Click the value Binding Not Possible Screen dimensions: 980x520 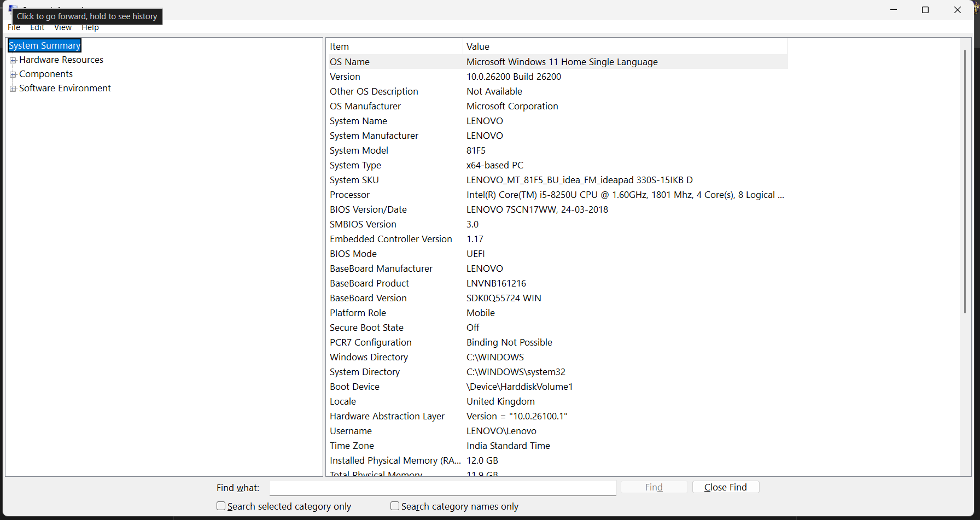pyautogui.click(x=510, y=342)
